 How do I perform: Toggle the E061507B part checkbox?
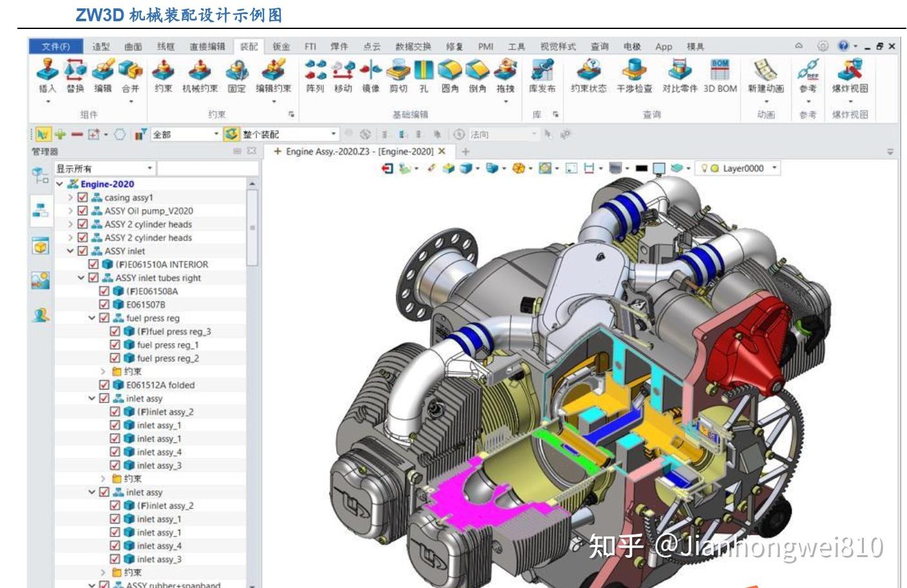coord(104,304)
